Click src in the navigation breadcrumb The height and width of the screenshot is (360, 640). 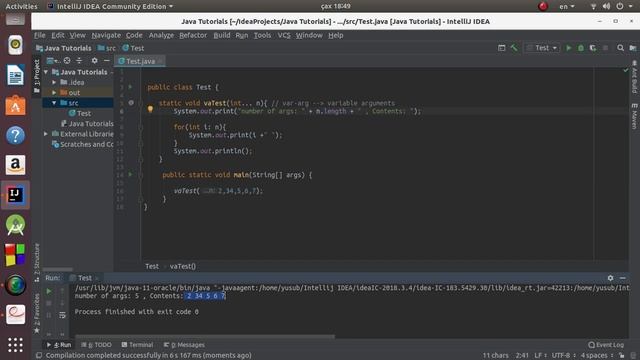click(x=107, y=48)
